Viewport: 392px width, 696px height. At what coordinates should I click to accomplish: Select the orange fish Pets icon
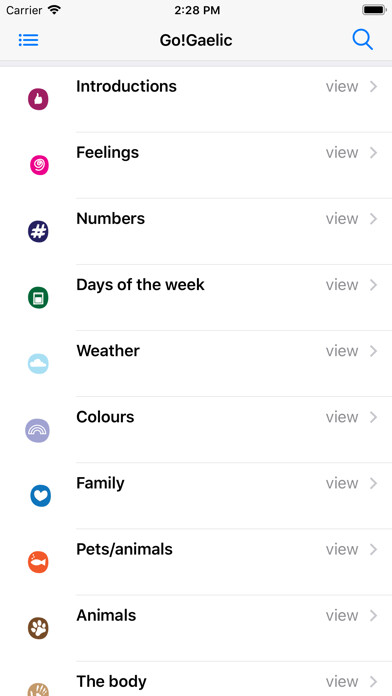tap(38, 562)
